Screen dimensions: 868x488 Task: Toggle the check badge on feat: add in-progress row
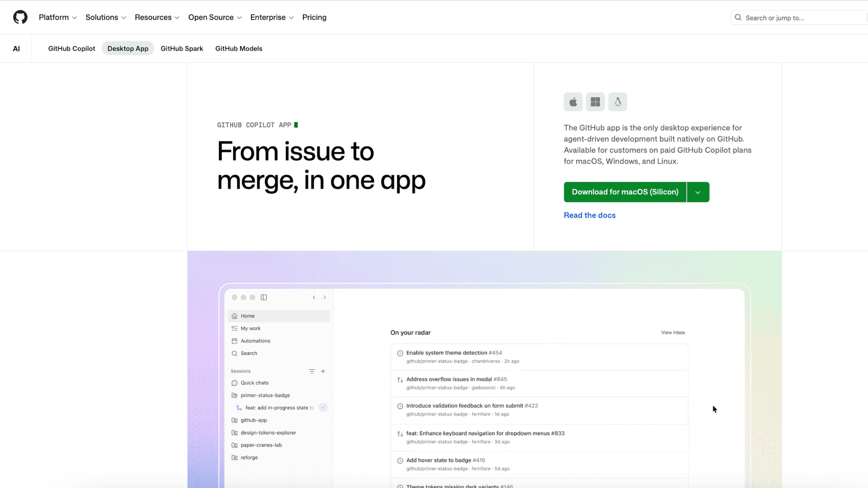(323, 408)
